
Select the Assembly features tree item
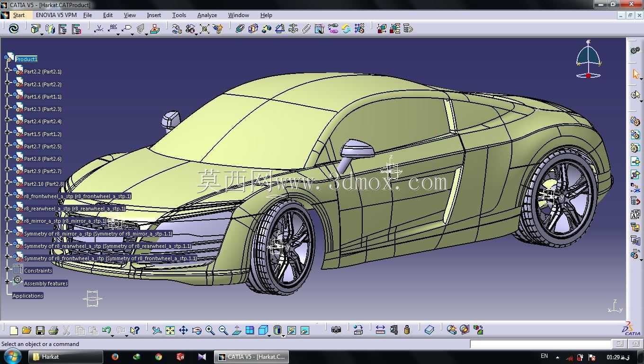46,283
